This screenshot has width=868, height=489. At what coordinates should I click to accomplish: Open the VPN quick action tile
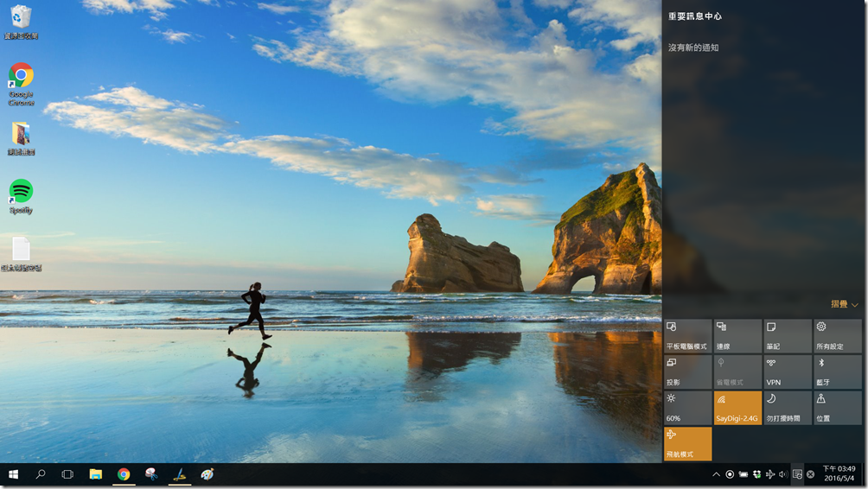coord(787,372)
